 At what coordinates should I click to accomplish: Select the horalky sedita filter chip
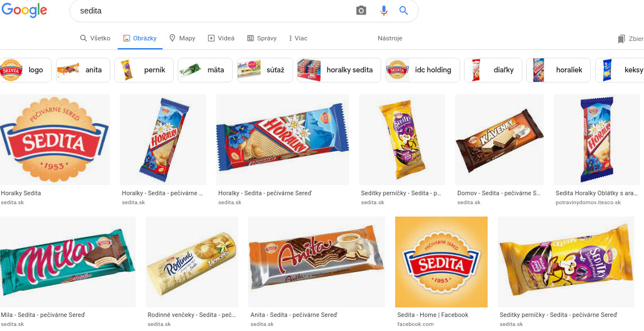point(339,70)
